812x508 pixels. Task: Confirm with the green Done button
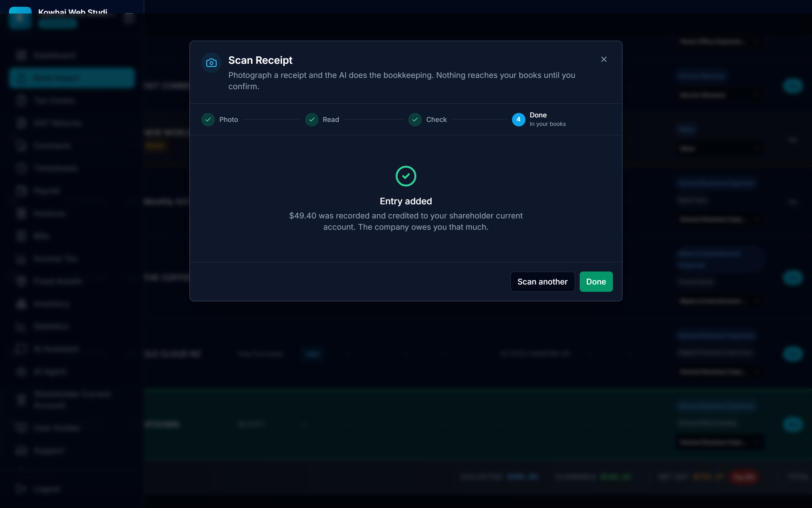(x=596, y=282)
